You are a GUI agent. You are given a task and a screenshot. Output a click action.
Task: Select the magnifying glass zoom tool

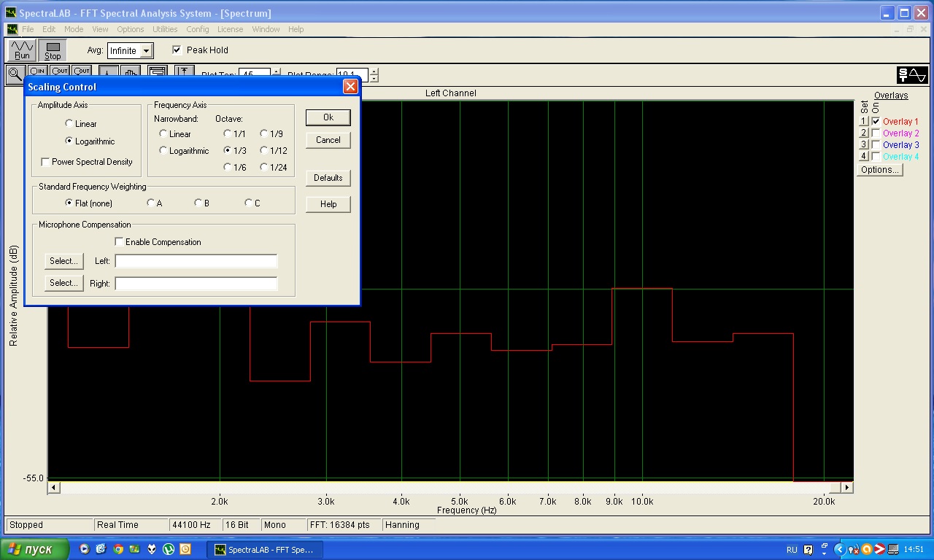(14, 73)
